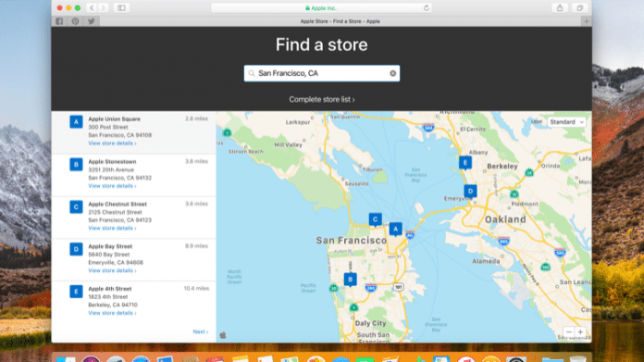This screenshot has height=362, width=644.
Task: Click the Find a store heading
Action: point(322,44)
